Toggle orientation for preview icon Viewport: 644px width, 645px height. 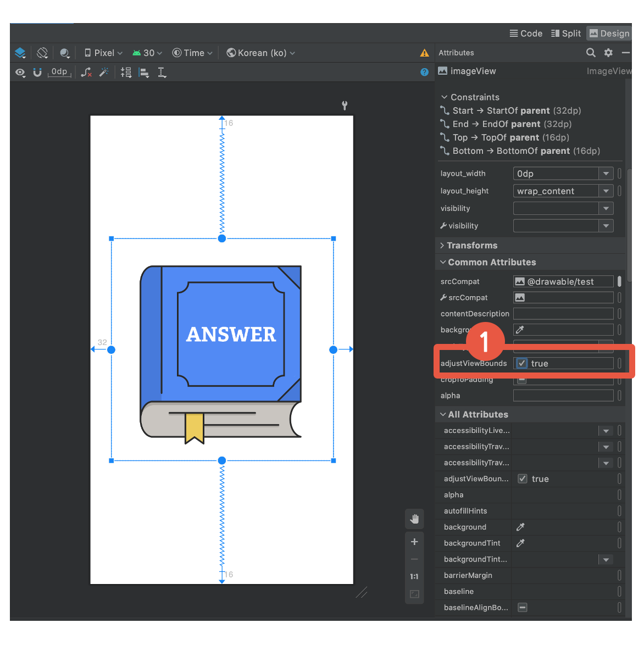[x=42, y=53]
